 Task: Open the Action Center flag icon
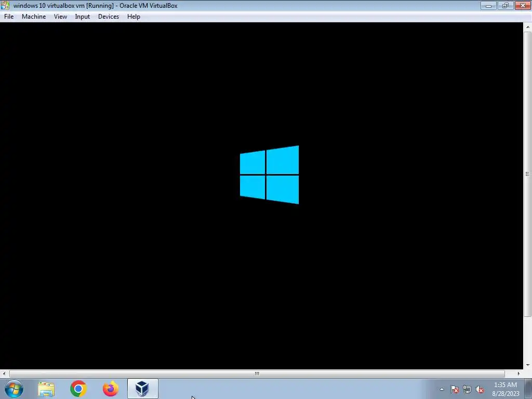tap(455, 389)
